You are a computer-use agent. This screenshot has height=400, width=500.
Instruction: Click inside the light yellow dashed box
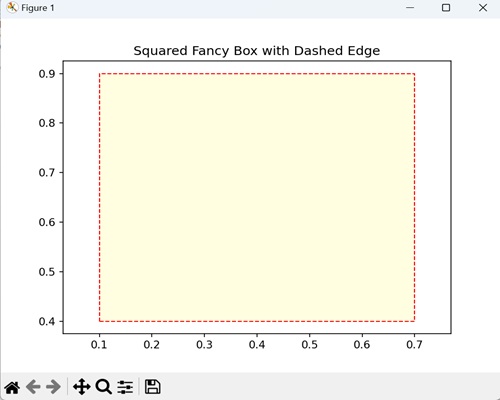point(257,197)
